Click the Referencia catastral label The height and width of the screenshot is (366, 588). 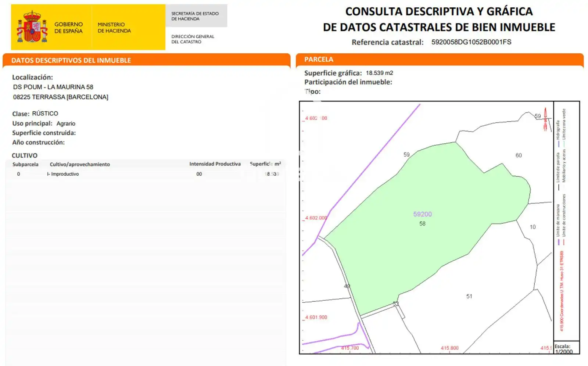pyautogui.click(x=387, y=42)
